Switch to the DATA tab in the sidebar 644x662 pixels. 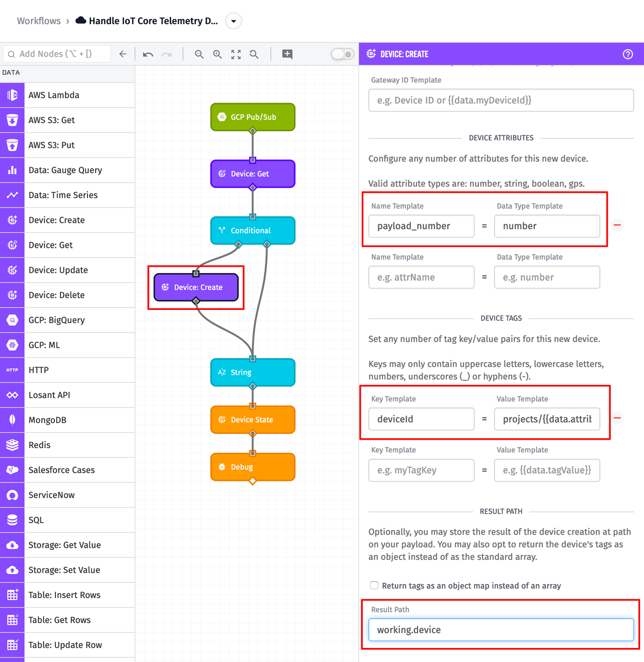point(12,72)
